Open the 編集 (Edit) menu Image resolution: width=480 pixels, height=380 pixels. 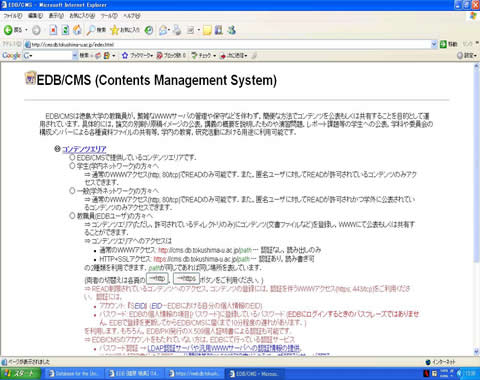(35, 16)
